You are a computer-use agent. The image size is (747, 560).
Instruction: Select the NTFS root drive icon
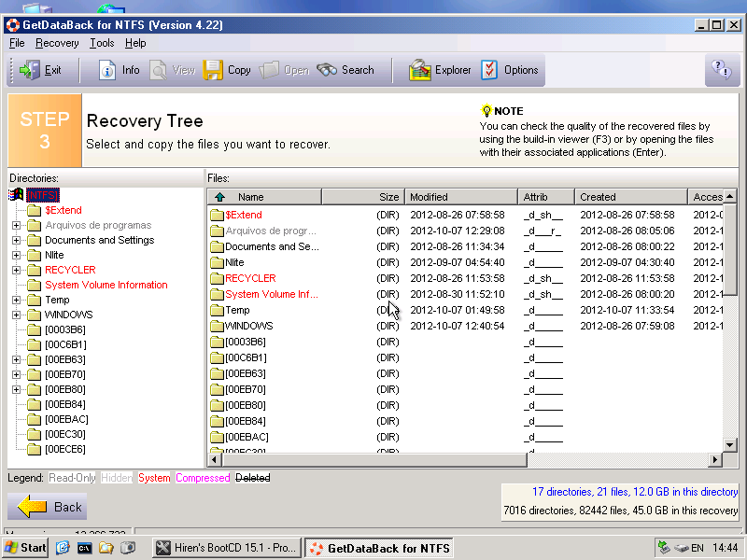click(x=16, y=195)
